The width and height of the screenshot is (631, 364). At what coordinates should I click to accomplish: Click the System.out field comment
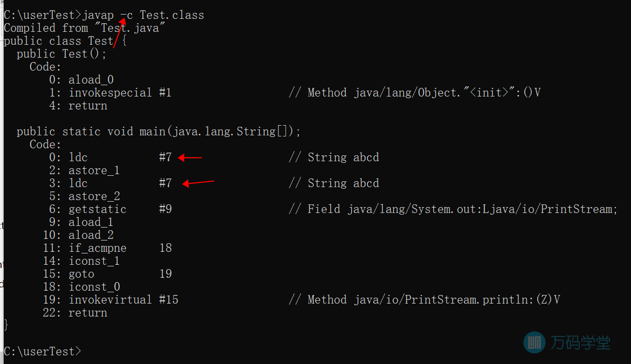point(453,209)
